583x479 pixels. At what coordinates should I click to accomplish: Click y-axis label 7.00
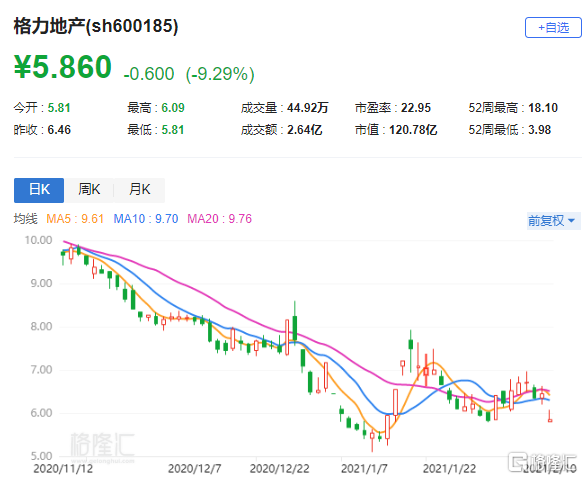41,370
